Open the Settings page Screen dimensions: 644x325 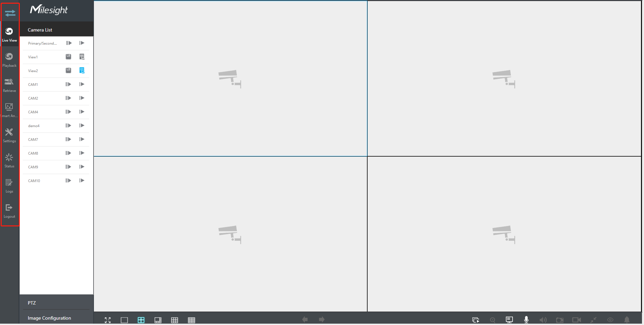pos(9,135)
